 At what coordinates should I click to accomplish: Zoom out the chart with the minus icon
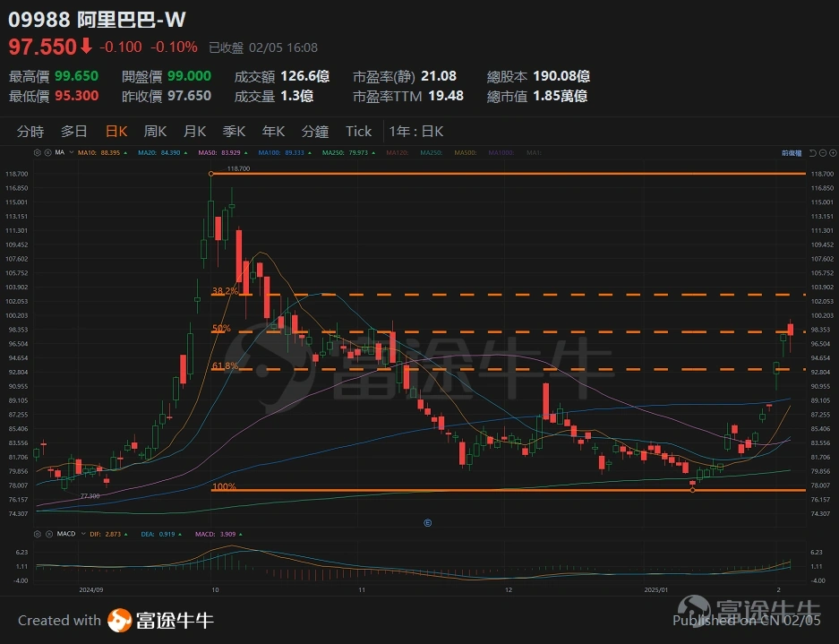pyautogui.click(x=823, y=153)
